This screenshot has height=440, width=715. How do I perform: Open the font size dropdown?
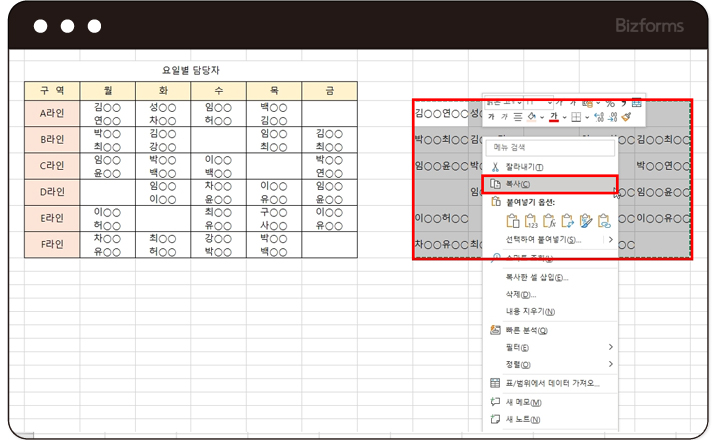click(550, 103)
